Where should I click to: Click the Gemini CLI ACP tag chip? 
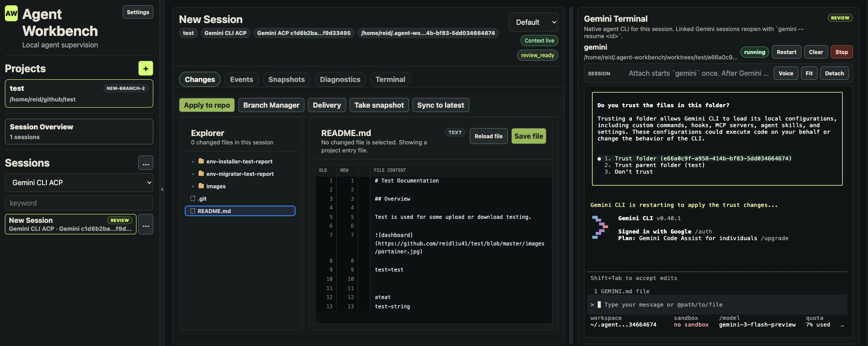[x=225, y=33]
